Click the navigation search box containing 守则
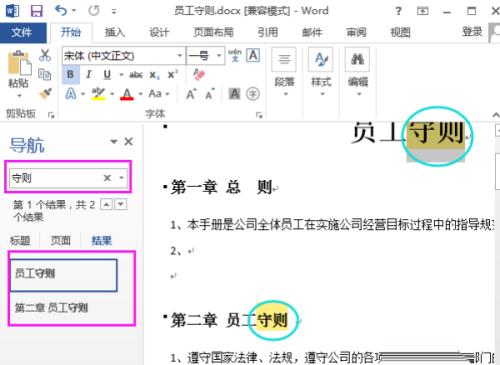 click(x=68, y=178)
